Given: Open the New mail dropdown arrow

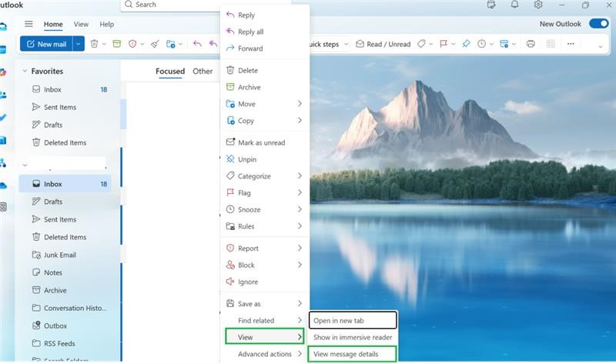Looking at the screenshot, I should (79, 44).
